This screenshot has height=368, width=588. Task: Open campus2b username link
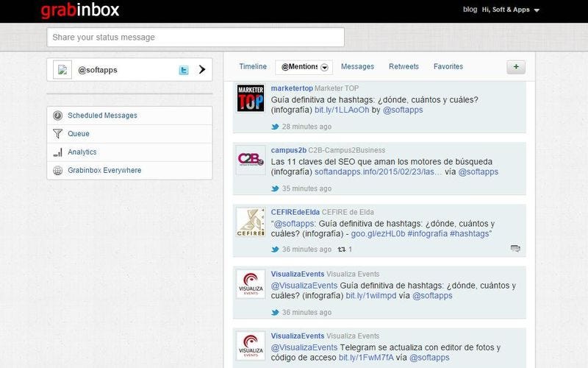click(x=288, y=150)
